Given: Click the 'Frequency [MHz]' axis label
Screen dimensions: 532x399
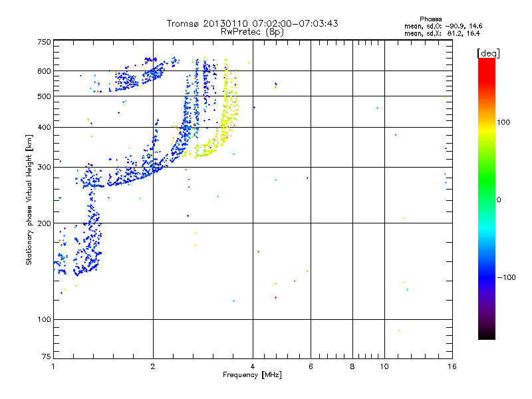Looking at the screenshot, I should tap(252, 375).
